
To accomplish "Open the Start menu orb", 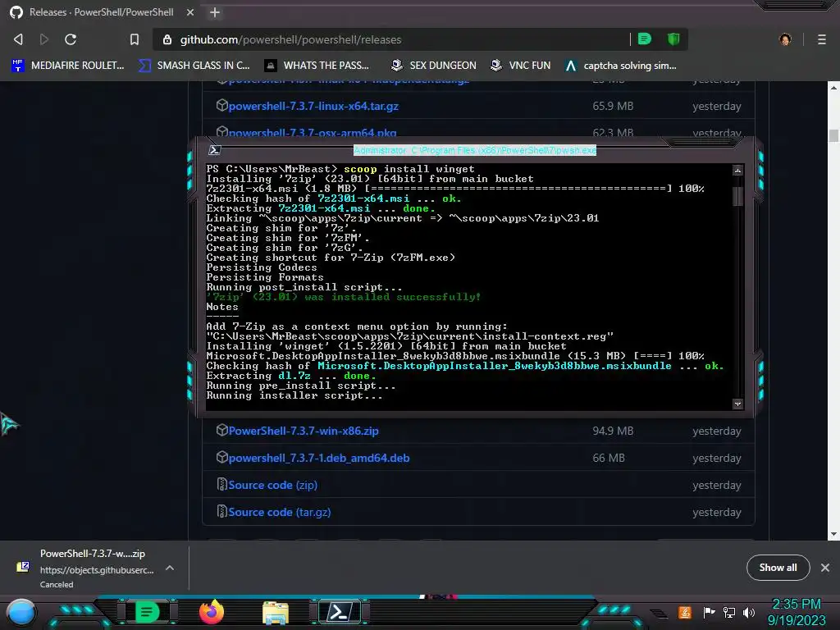I will 21,614.
